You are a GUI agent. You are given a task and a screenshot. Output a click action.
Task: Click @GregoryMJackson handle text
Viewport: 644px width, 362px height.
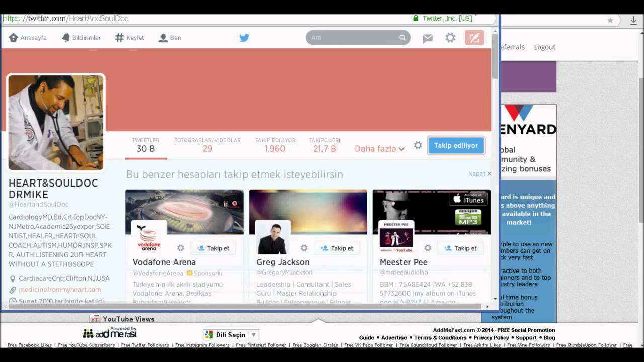click(x=284, y=272)
